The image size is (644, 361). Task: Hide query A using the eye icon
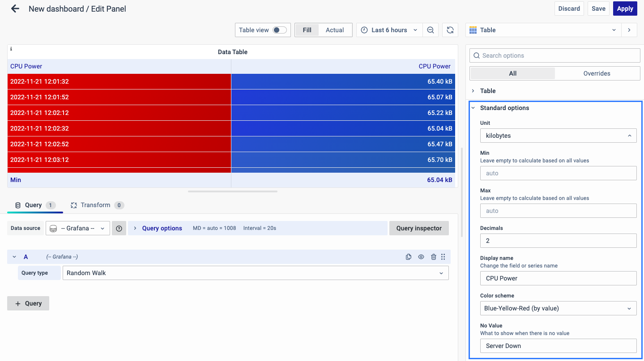click(x=421, y=257)
